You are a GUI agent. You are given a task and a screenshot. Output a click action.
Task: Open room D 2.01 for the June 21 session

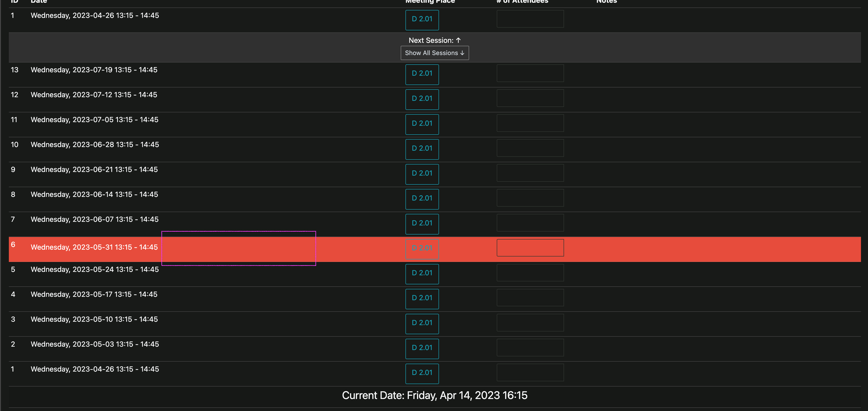point(422,174)
